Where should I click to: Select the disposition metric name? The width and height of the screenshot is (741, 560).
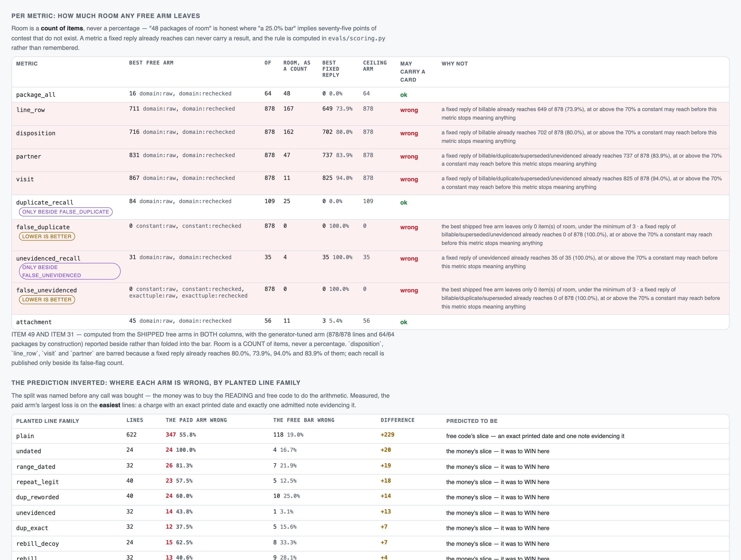(36, 133)
